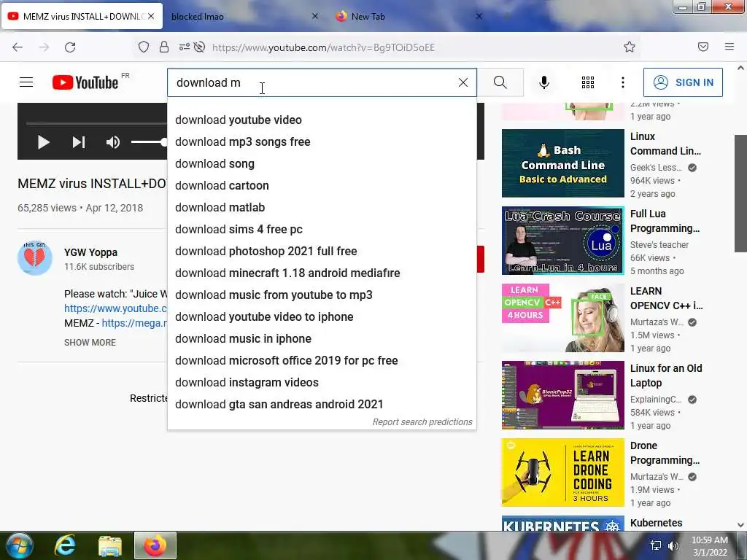Open the network tray icon
The width and height of the screenshot is (747, 560).
pos(656,545)
